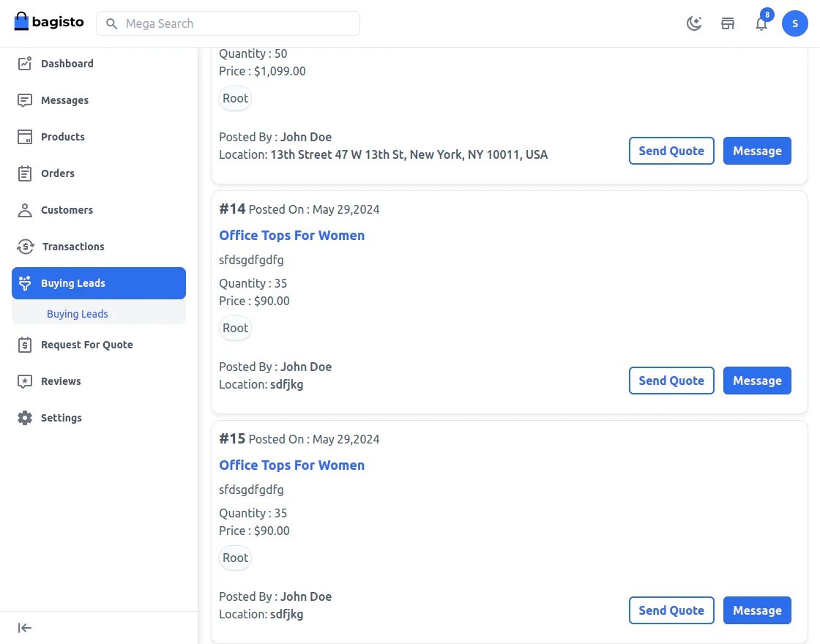Viewport: 820px width, 644px height.
Task: Send Quote for lead #14
Action: (x=671, y=381)
